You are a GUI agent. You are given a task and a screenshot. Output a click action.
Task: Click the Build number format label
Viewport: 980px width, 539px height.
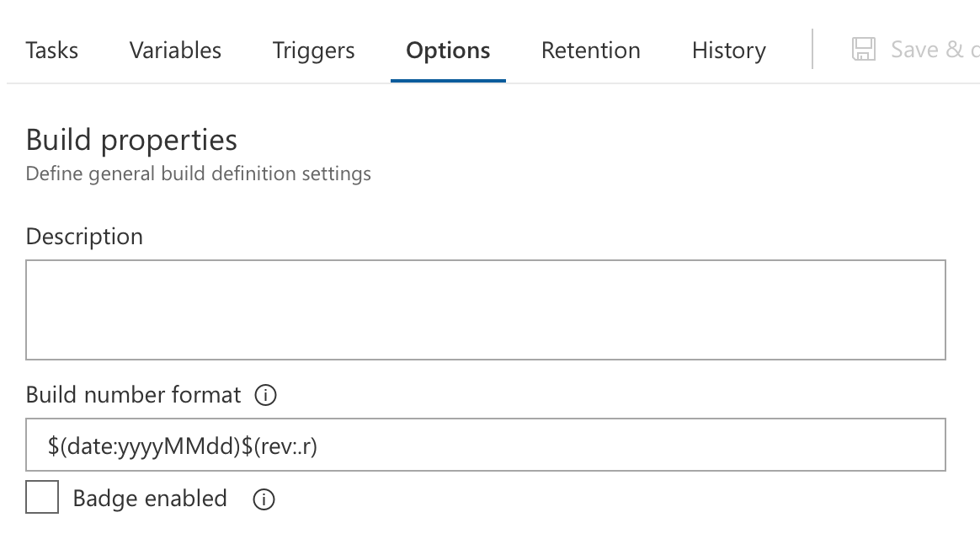(133, 395)
